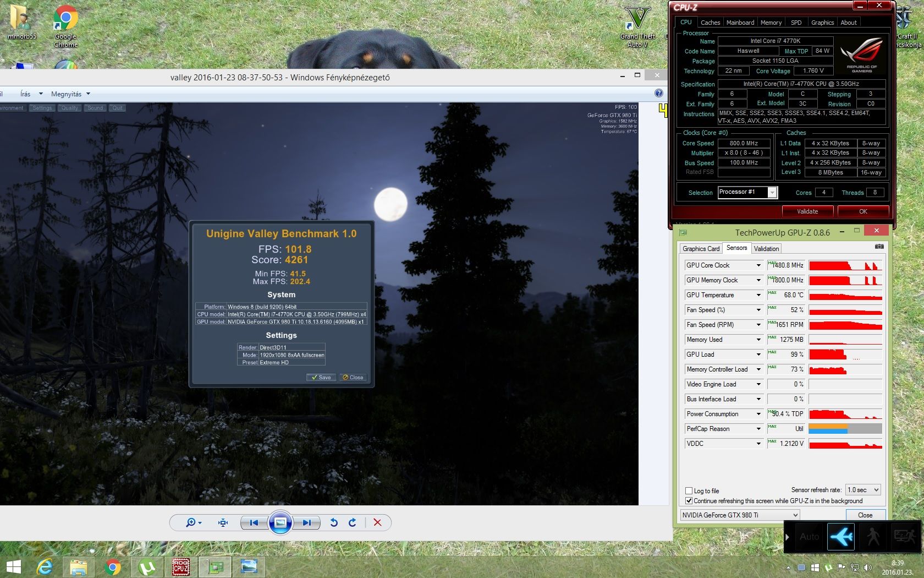Open Windows Start button
924x578 pixels.
click(13, 567)
